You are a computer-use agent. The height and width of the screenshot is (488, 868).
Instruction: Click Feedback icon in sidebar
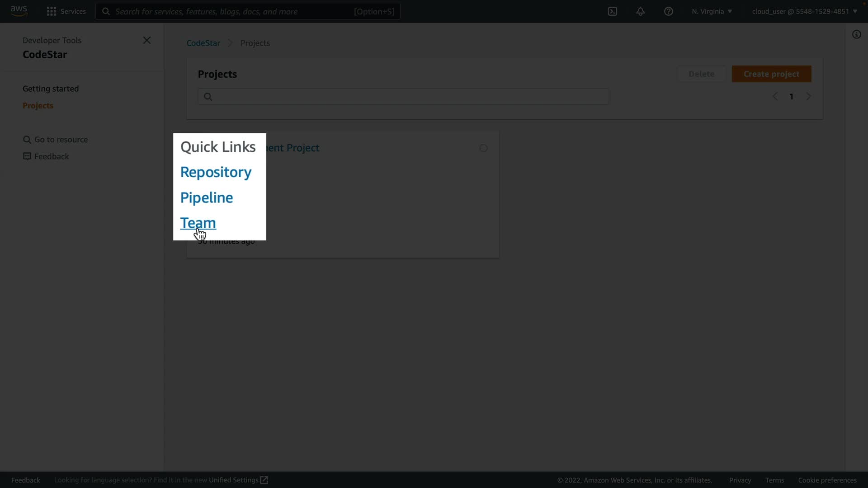pyautogui.click(x=27, y=156)
